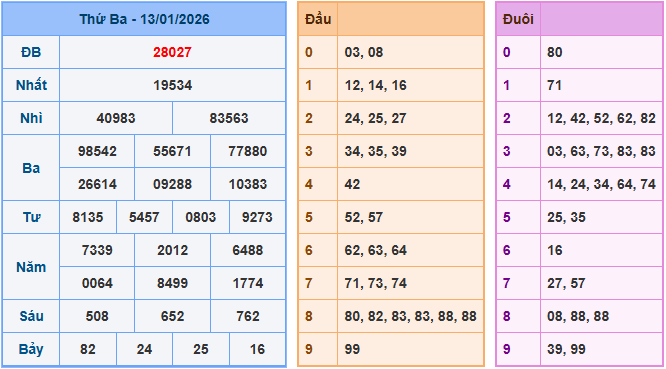Select Bảy prize number 25
The width and height of the screenshot is (666, 369).
click(200, 349)
